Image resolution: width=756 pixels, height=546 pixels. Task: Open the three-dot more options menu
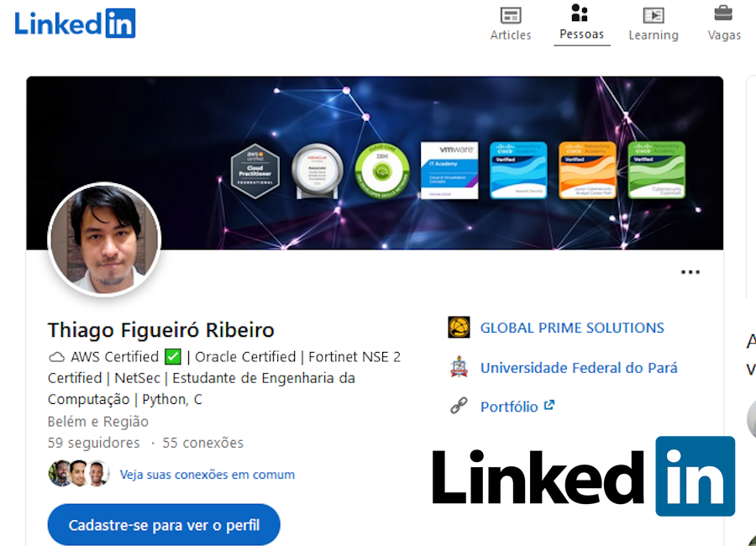point(690,272)
